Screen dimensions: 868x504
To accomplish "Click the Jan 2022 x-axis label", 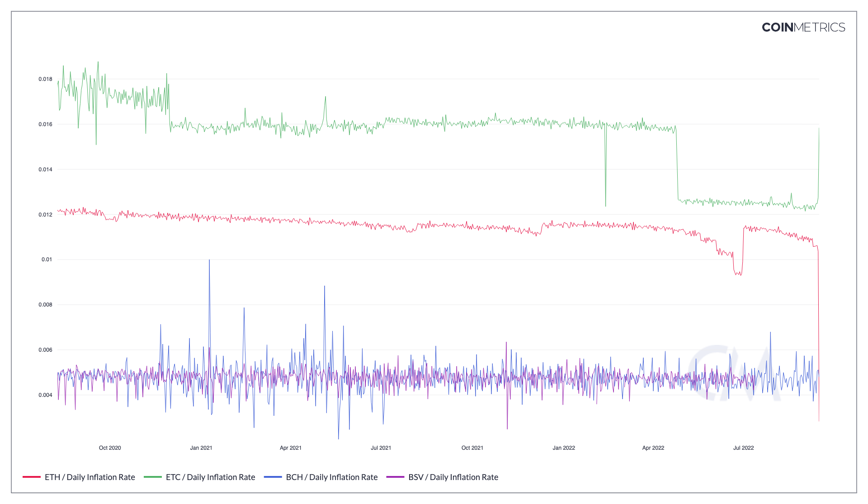I will point(563,448).
